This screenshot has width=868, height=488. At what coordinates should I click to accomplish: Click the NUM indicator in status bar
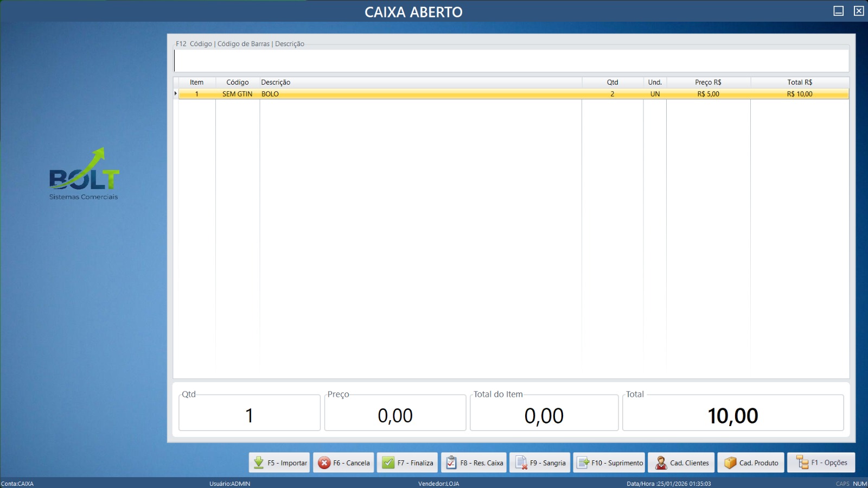[860, 484]
